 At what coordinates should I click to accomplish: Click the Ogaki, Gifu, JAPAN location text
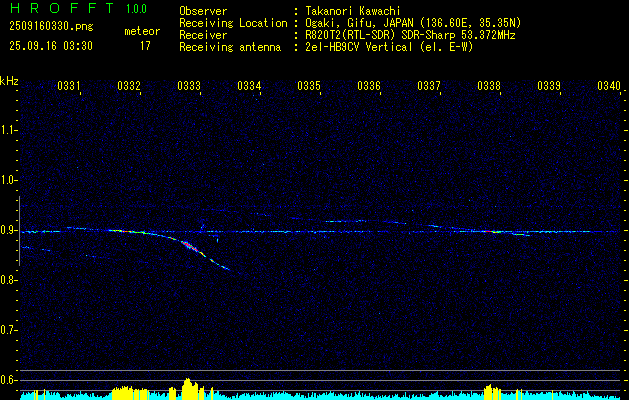[x=413, y=23]
